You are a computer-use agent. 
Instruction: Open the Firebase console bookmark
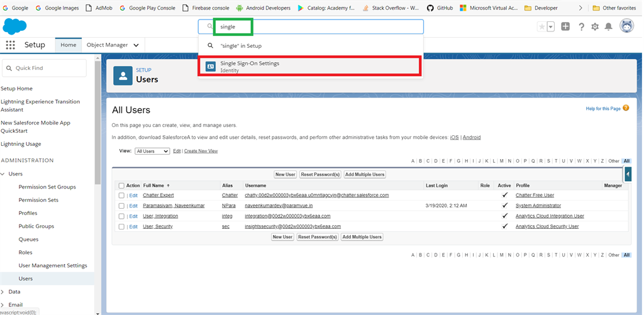click(206, 8)
